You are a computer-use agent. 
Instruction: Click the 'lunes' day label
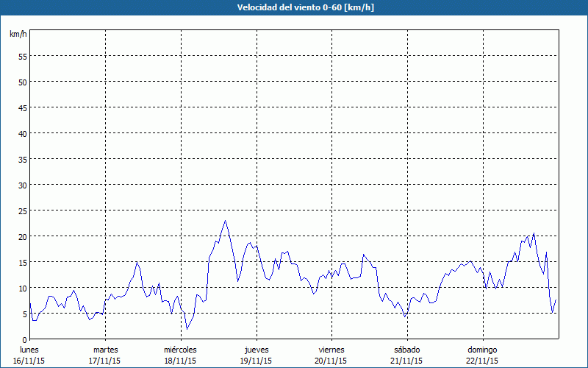click(x=29, y=350)
